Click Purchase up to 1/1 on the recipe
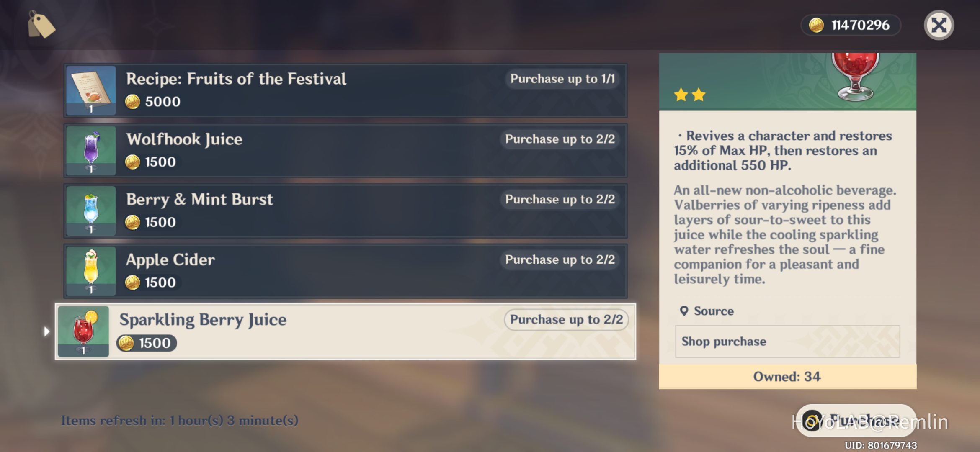 point(562,79)
